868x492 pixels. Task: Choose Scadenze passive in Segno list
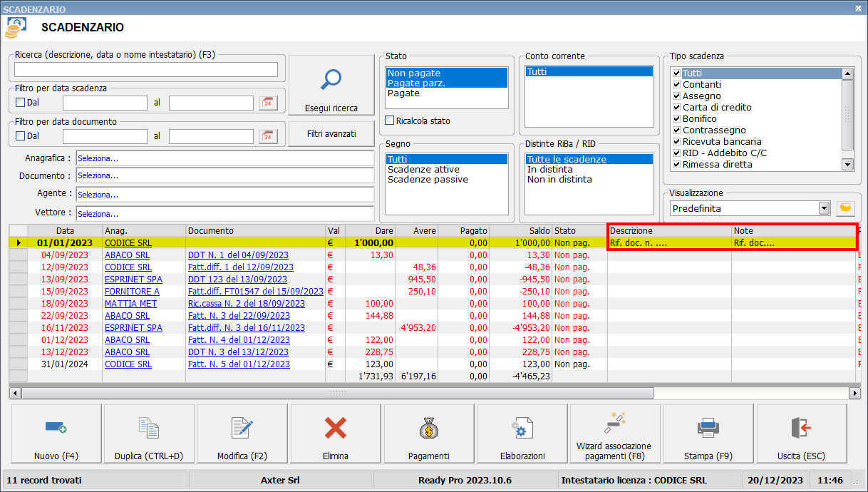(428, 180)
